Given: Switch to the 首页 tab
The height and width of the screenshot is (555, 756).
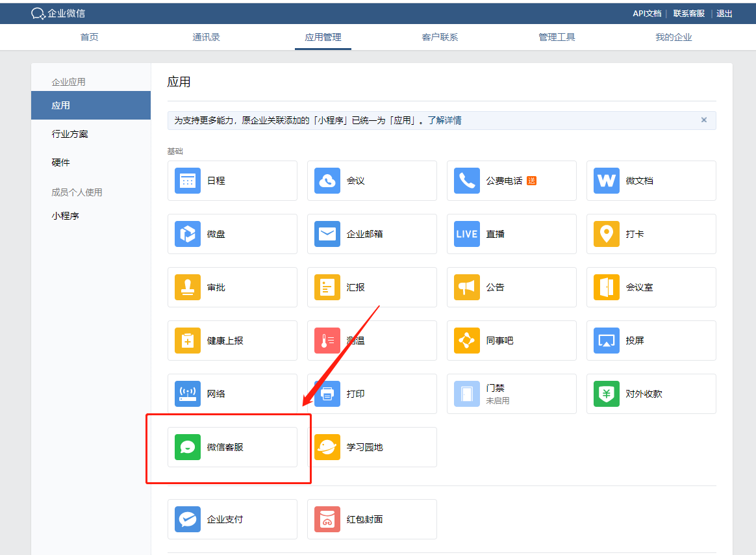Looking at the screenshot, I should (x=89, y=37).
